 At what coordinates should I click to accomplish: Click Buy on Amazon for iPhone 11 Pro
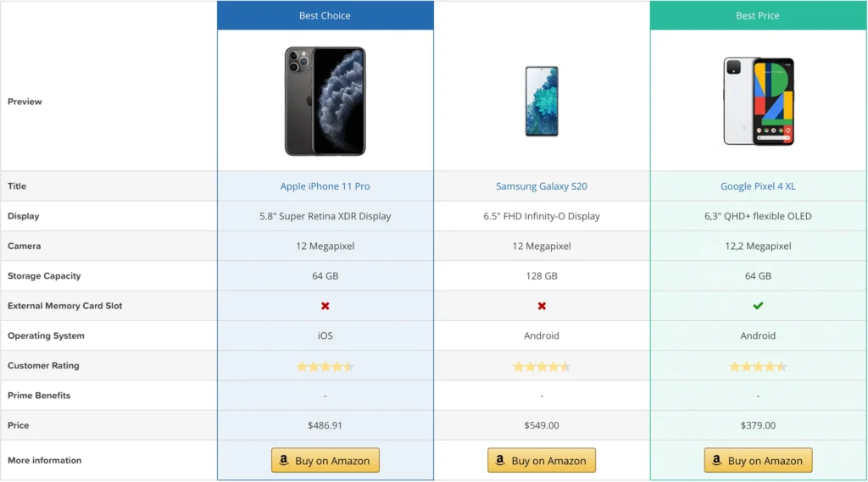[x=325, y=461]
